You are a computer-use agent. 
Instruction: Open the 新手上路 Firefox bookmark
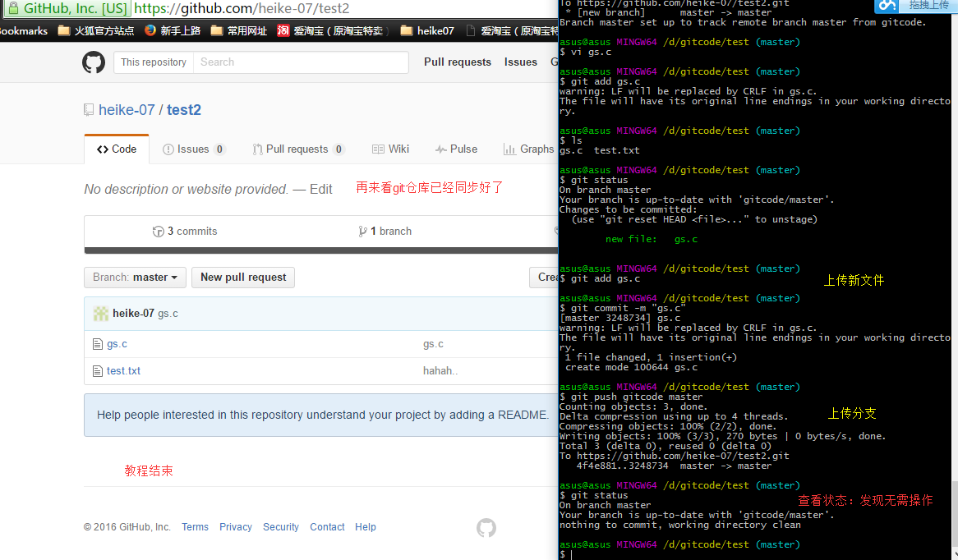pos(173,30)
